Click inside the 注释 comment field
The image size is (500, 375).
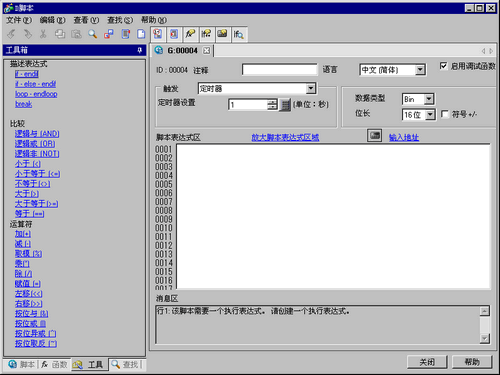(279, 70)
